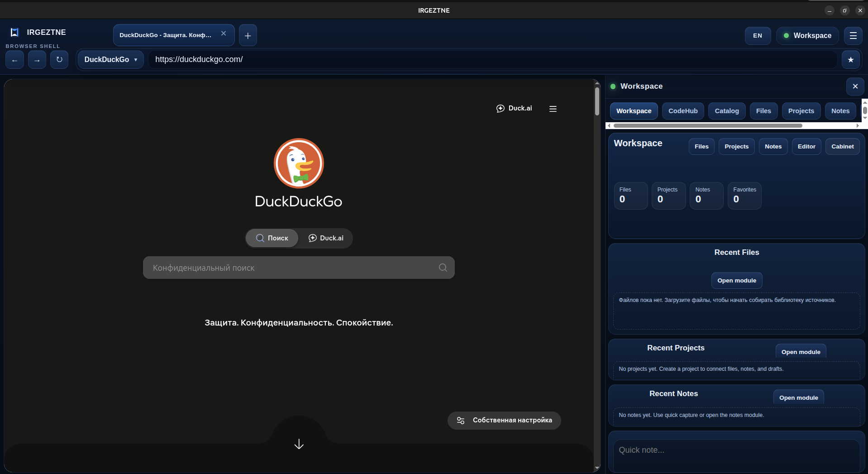Click the Notes shortcut beside Workspace heading
This screenshot has width=868, height=474.
point(773,147)
